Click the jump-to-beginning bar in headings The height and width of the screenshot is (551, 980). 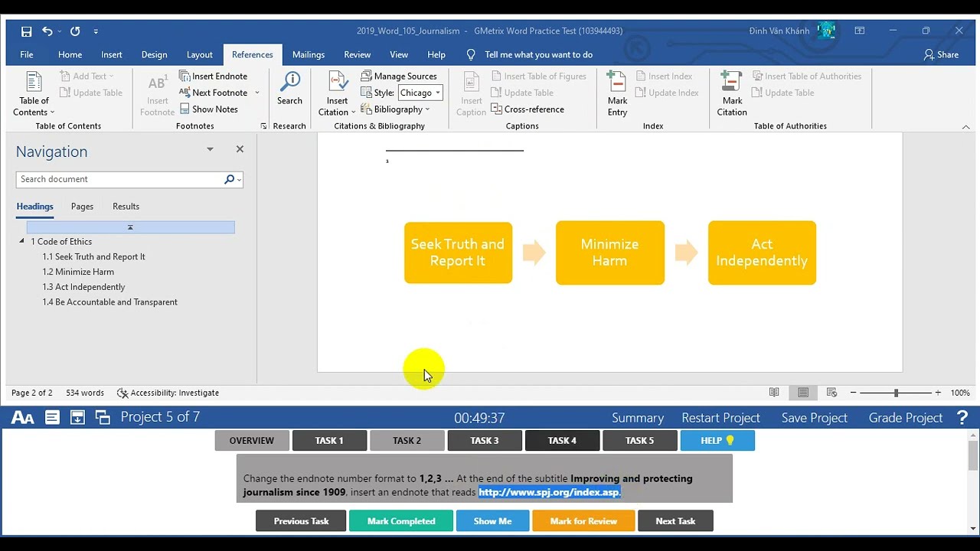click(x=130, y=227)
